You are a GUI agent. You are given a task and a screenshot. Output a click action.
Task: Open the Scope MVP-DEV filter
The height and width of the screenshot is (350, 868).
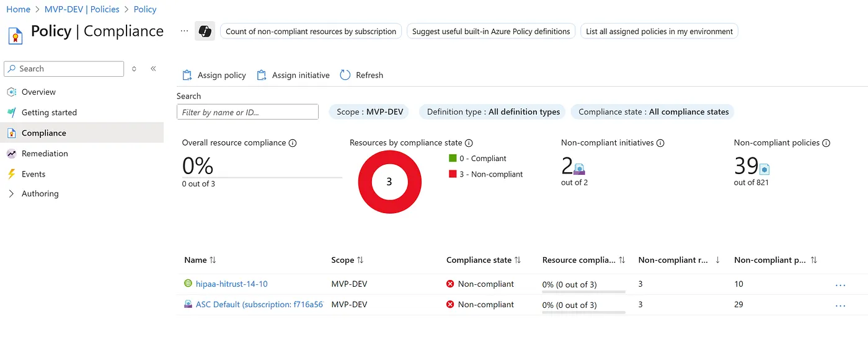tap(370, 112)
